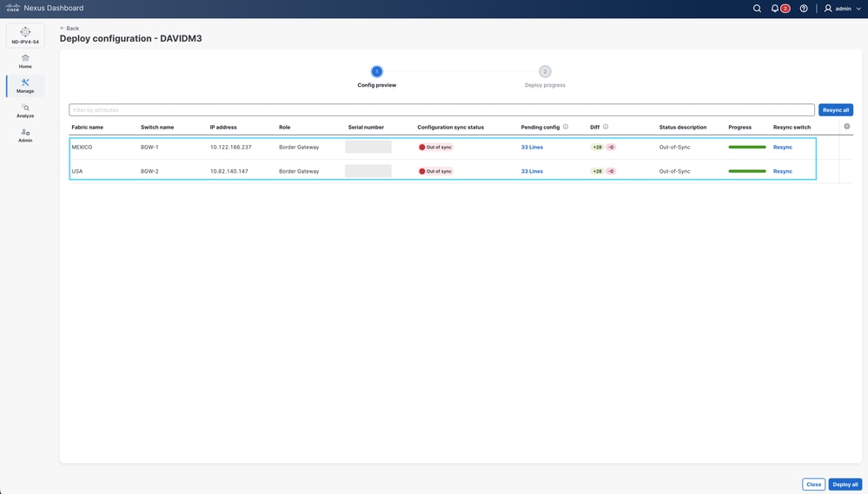
Task: Sort by Configuration sync status header
Action: click(451, 128)
